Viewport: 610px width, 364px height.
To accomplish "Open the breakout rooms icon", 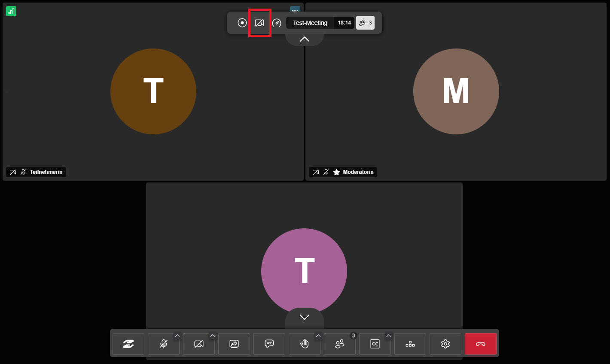I will click(410, 344).
